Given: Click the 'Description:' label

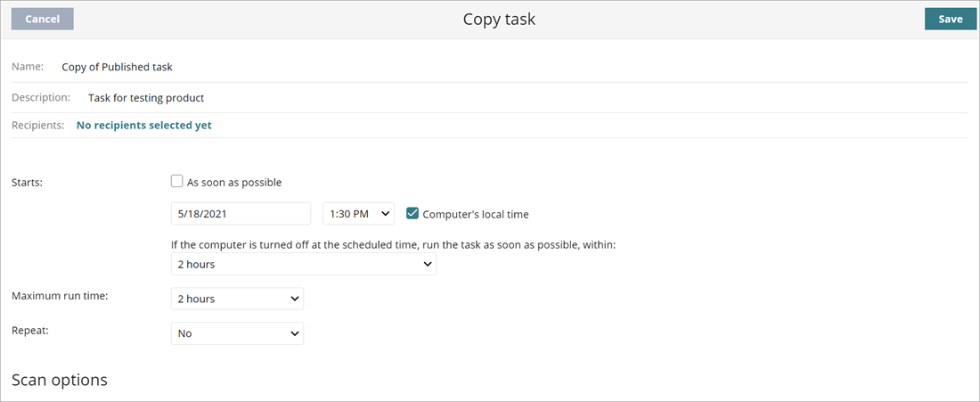Looking at the screenshot, I should click(41, 97).
